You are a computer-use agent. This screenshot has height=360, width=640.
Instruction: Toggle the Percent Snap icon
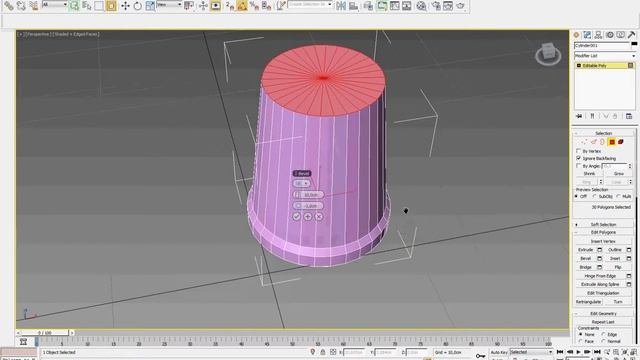click(x=254, y=6)
